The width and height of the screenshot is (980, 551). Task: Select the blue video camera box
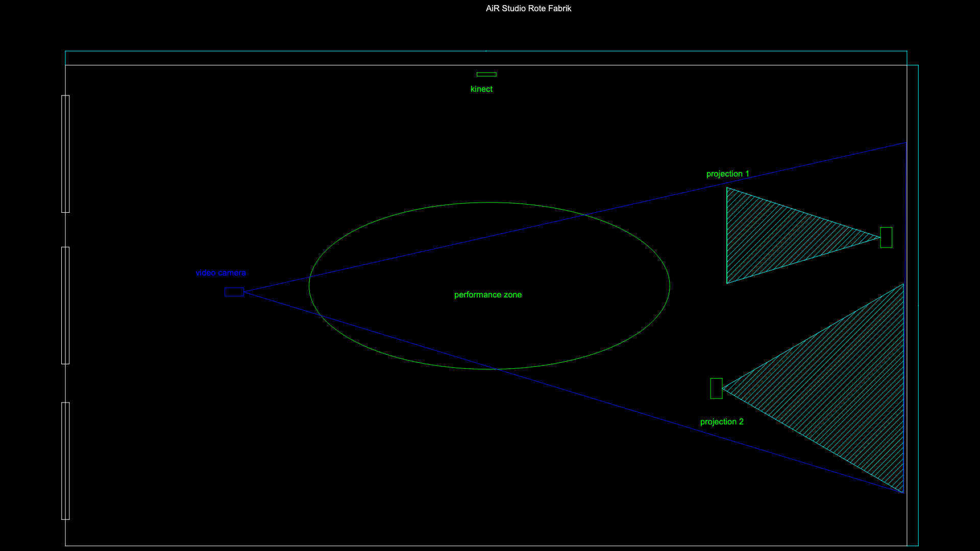(234, 292)
